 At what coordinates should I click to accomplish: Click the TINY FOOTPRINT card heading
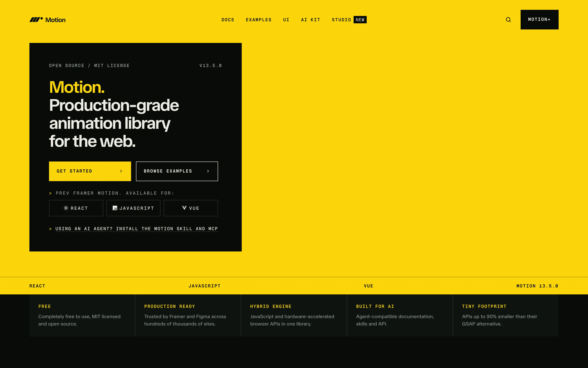pyautogui.click(x=484, y=306)
